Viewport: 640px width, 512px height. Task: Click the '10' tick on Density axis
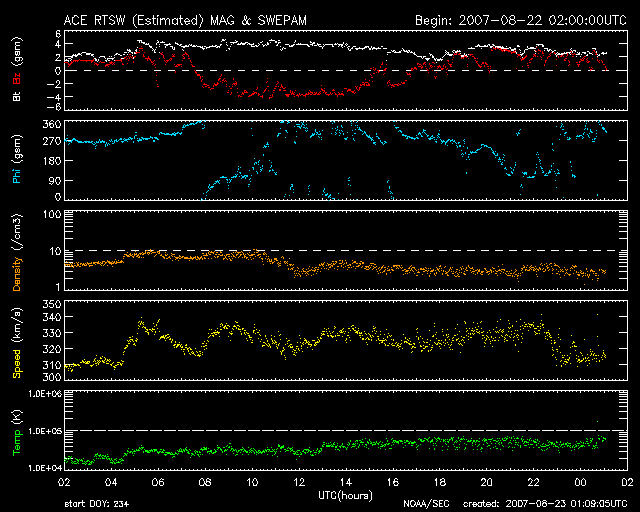tap(56, 251)
